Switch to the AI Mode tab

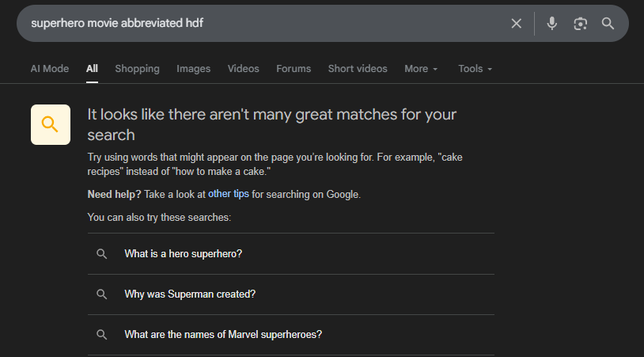click(50, 69)
